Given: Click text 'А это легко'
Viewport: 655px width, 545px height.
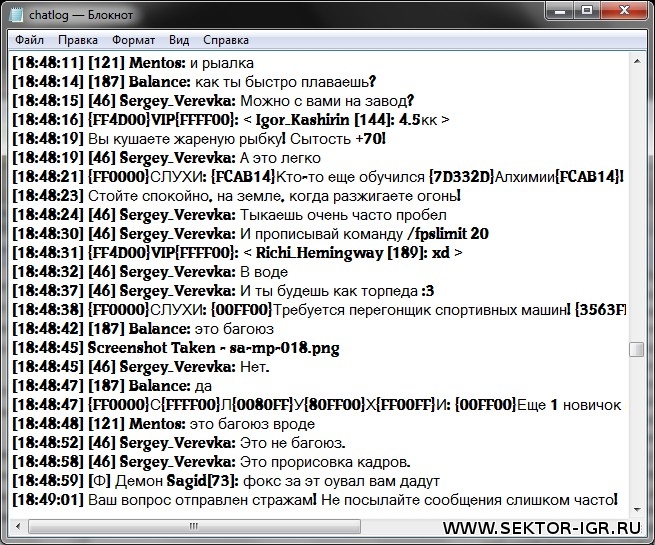Looking at the screenshot, I should pyautogui.click(x=280, y=158).
